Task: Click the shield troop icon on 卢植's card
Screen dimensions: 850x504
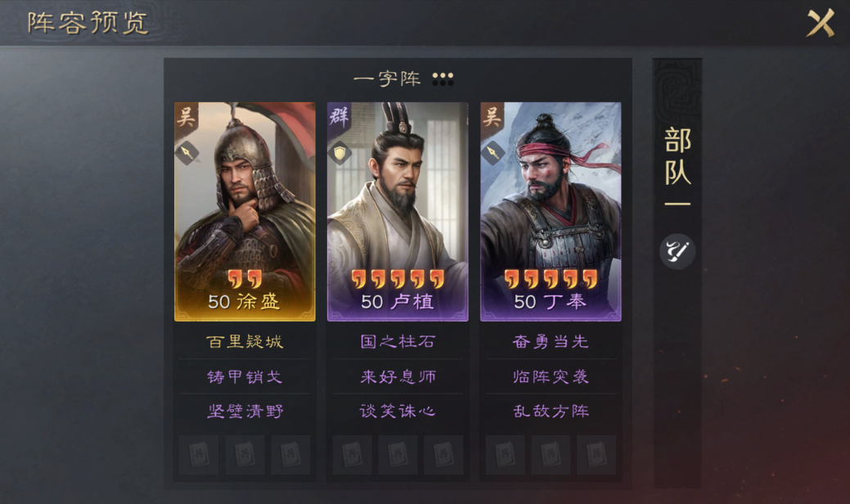Action: [340, 153]
